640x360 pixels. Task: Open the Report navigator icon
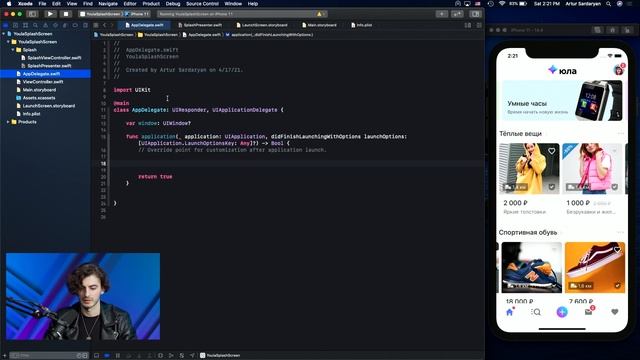pos(85,25)
